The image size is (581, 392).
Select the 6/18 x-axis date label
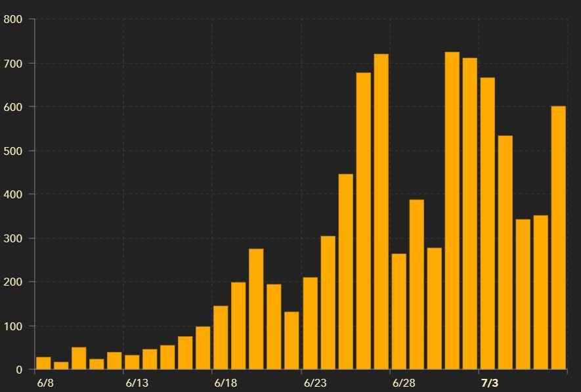225,383
